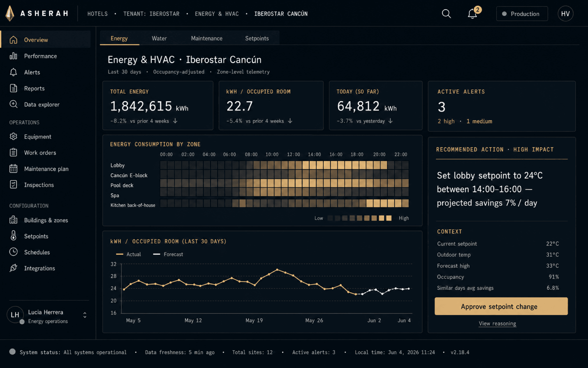This screenshot has height=368, width=588.
Task: Click the Data explorer magnifier icon
Action: pos(13,104)
